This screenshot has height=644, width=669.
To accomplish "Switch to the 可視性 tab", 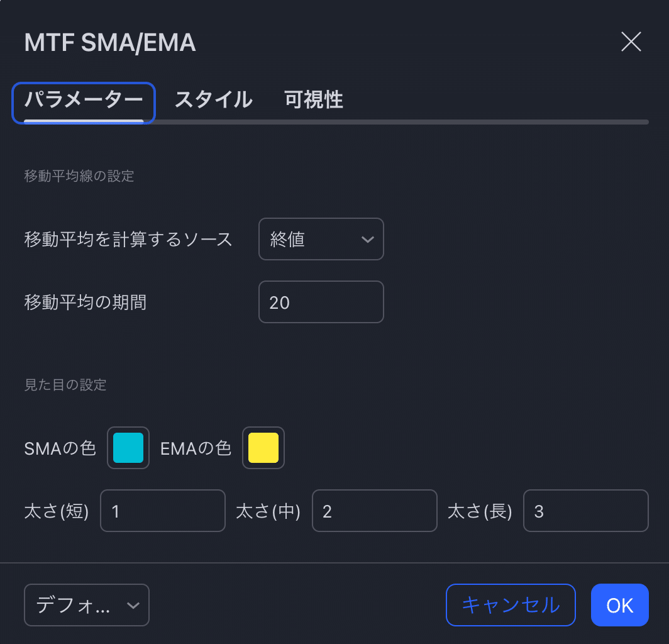I will click(312, 99).
